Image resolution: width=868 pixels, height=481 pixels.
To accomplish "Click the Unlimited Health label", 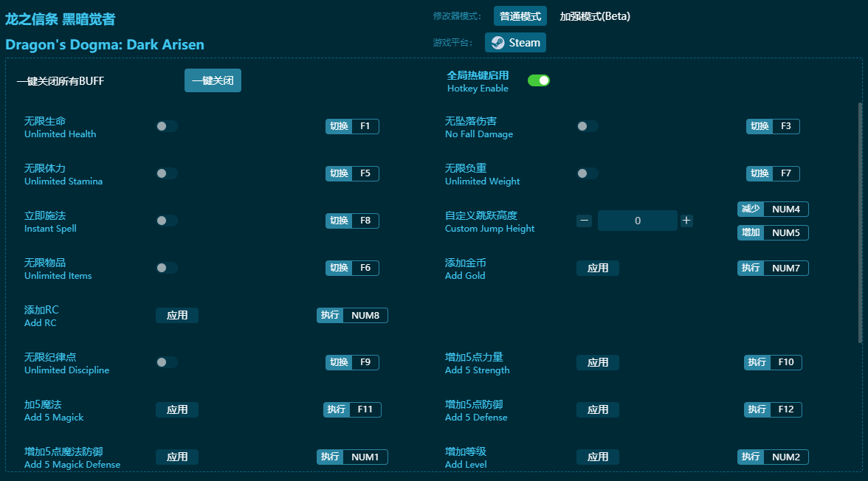I will (60, 134).
